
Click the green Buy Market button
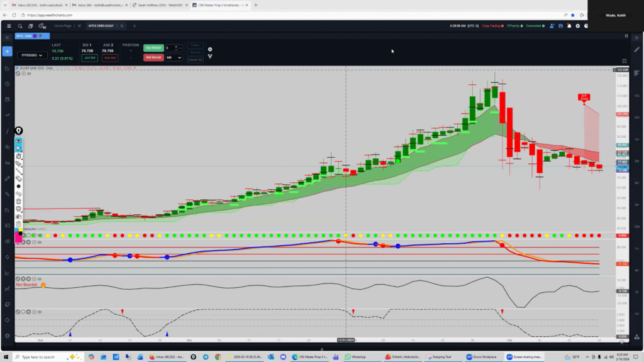tap(153, 48)
